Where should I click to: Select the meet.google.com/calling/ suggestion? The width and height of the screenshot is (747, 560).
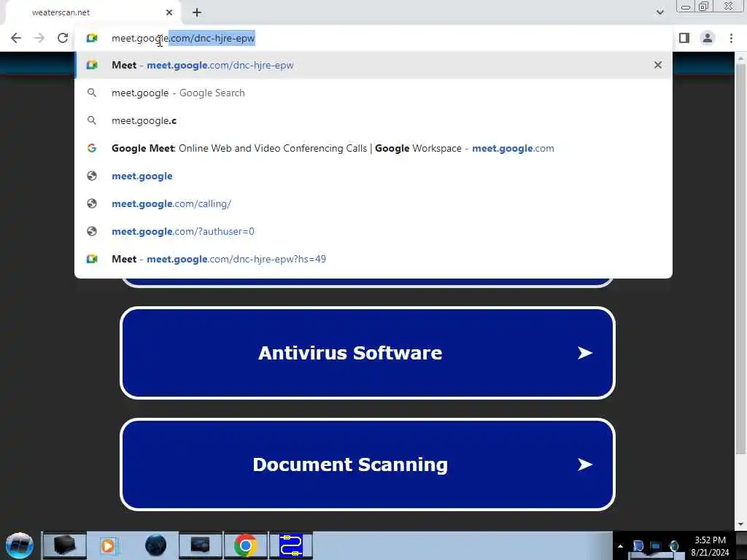click(373, 203)
